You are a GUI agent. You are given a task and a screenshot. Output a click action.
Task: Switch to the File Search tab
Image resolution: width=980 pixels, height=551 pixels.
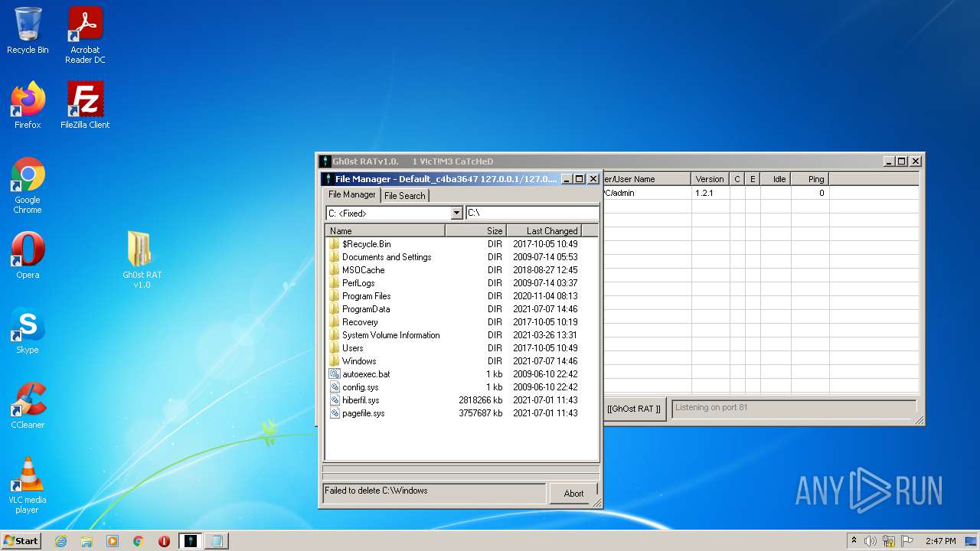pos(404,196)
